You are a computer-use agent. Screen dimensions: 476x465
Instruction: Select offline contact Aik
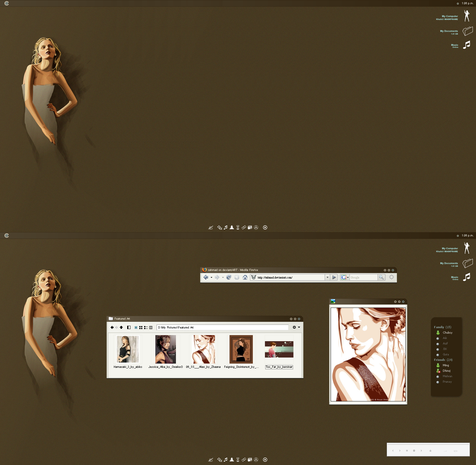442,338
